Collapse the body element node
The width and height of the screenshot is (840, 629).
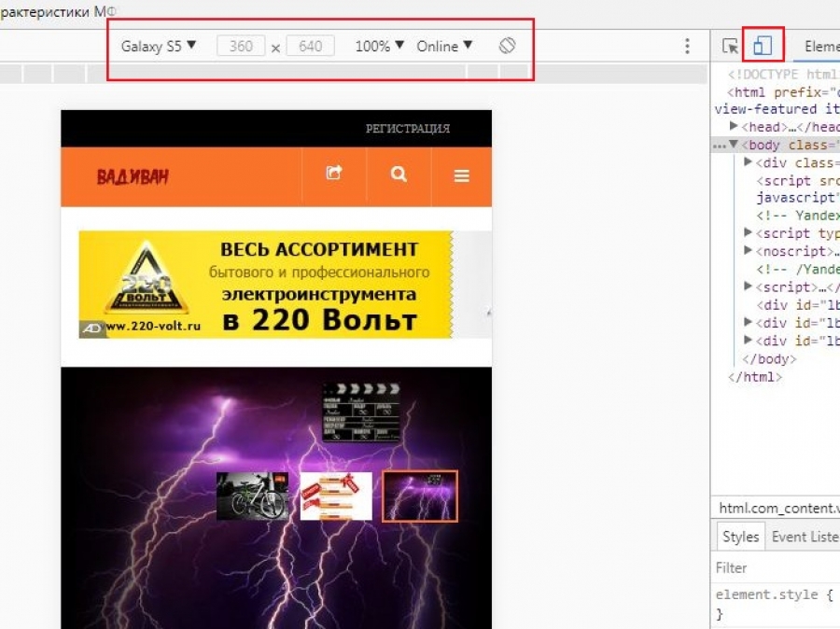click(x=734, y=145)
